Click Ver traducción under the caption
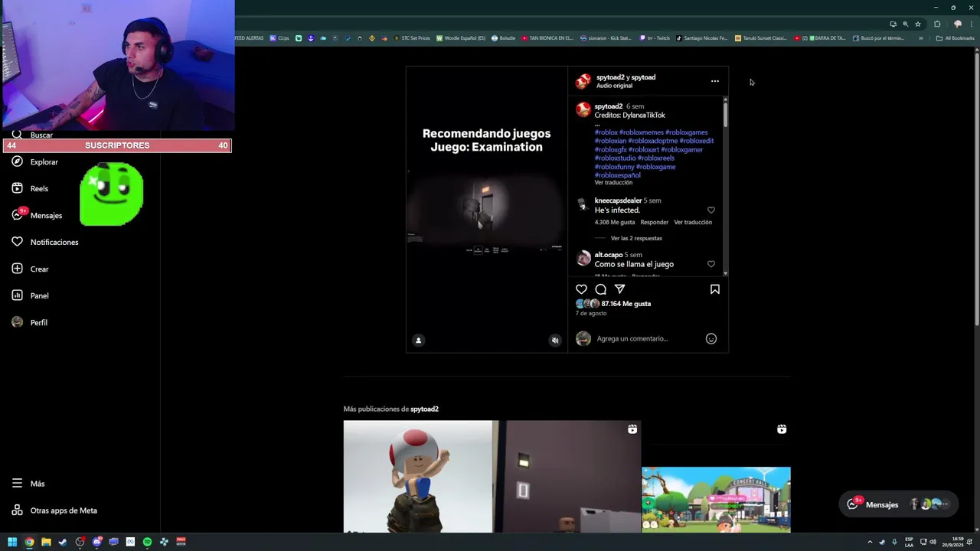Viewport: 980px width, 551px height. pos(613,182)
